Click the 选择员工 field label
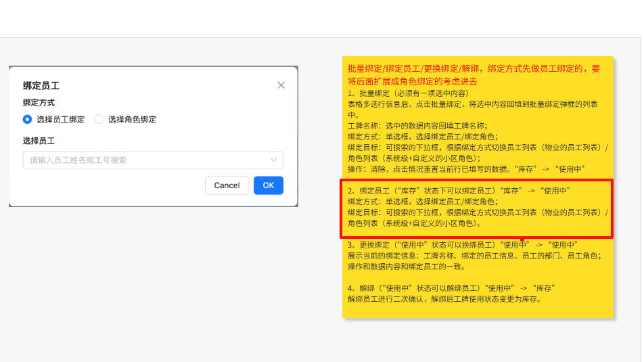Viewport: 644px width, 362px height. (39, 141)
